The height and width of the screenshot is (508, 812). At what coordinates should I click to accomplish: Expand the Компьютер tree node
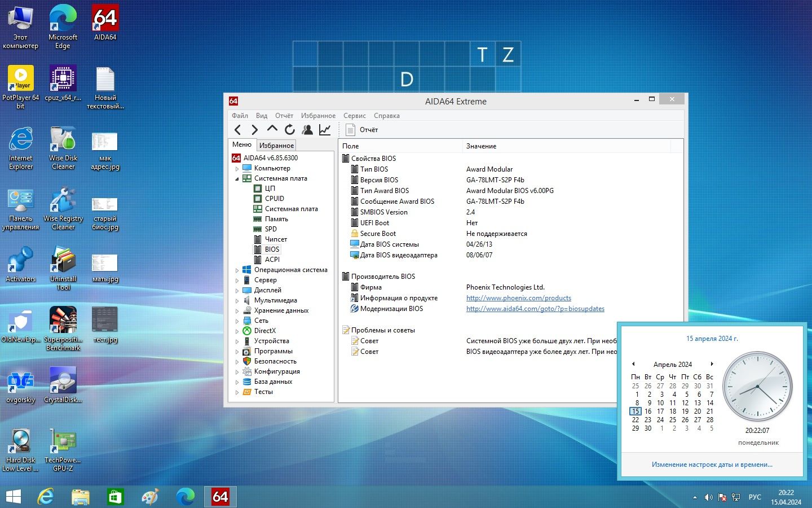[237, 168]
